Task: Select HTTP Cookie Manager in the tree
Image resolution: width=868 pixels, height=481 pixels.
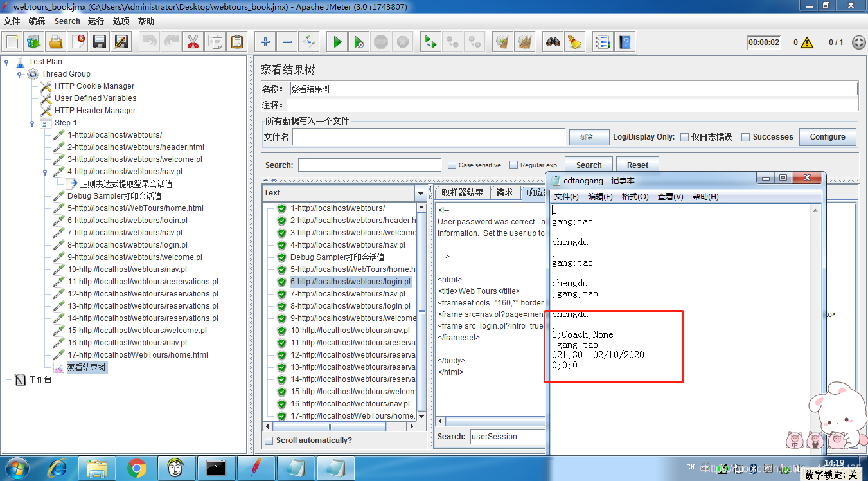Action: point(94,86)
